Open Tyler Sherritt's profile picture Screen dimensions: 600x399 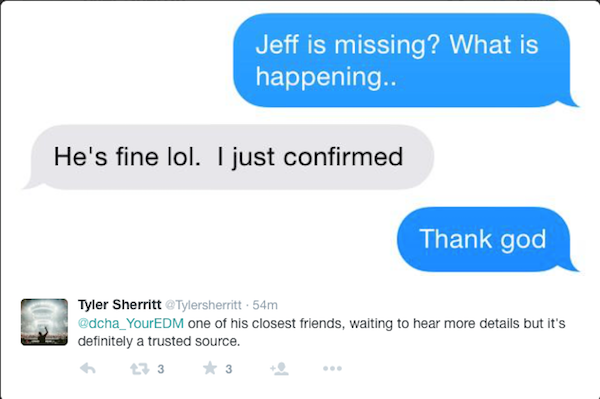pos(44,322)
